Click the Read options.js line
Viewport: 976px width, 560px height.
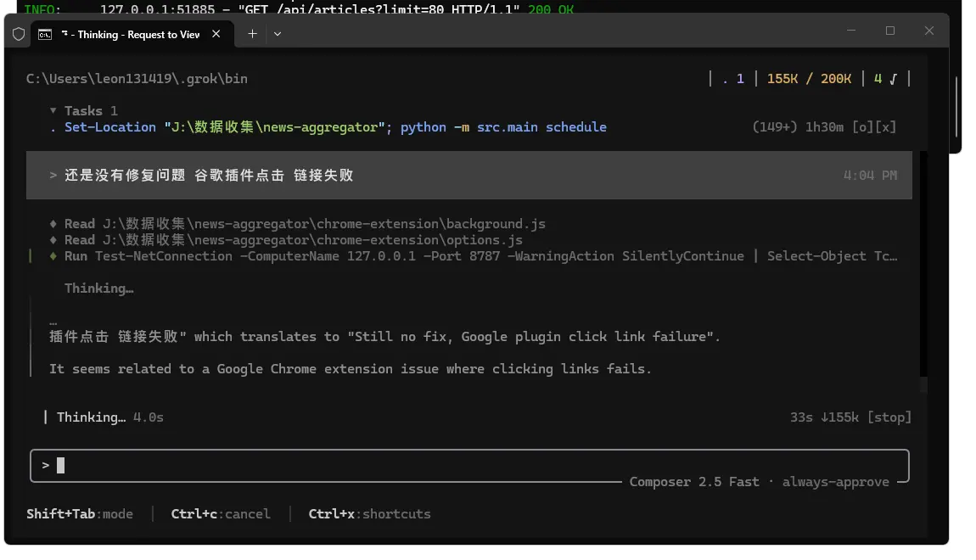coord(286,240)
